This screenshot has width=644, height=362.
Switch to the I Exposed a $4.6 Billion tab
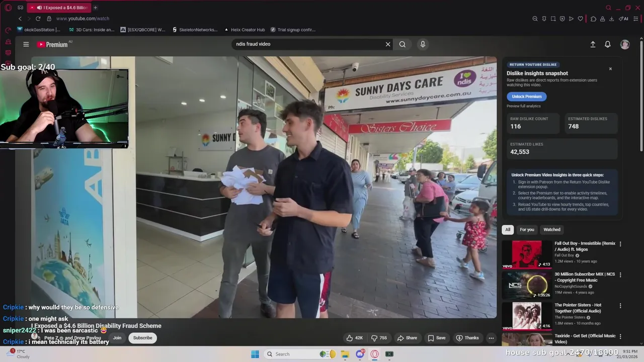pos(59,8)
